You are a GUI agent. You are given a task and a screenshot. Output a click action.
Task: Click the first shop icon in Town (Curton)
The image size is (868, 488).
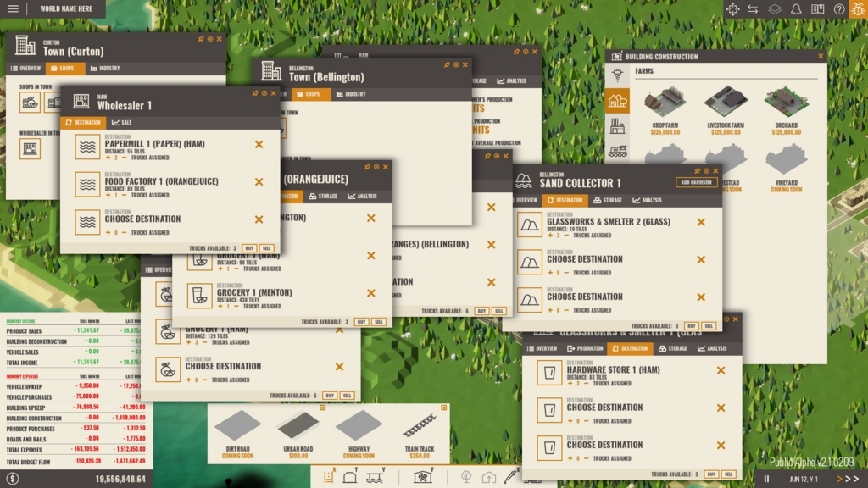tap(30, 103)
